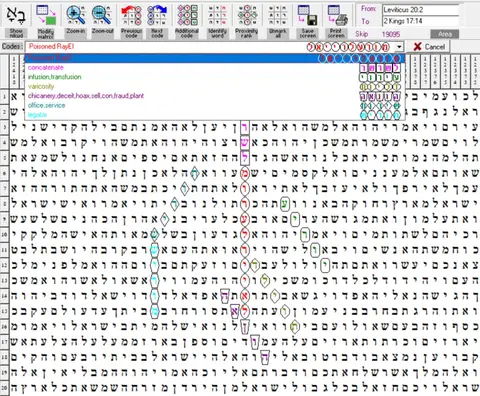The height and width of the screenshot is (396, 480).
Task: Click the purple-boxed letter in row 18
Action: (265, 357)
